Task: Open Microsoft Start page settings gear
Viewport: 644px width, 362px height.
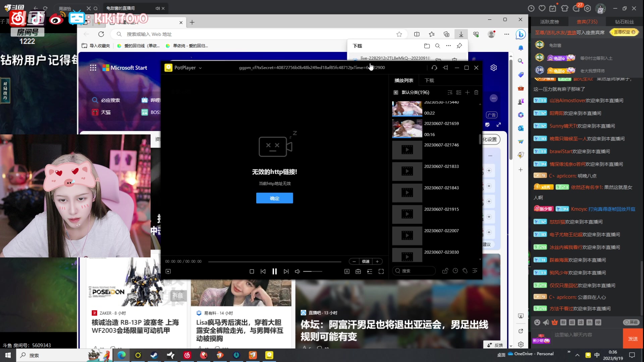Action: click(x=494, y=68)
